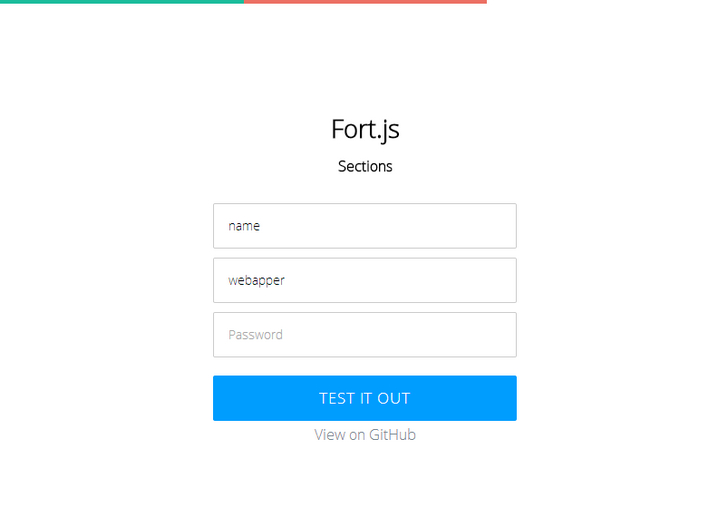Image resolution: width=728 pixels, height=508 pixels.
Task: Open the View on GitHub link
Action: click(365, 435)
